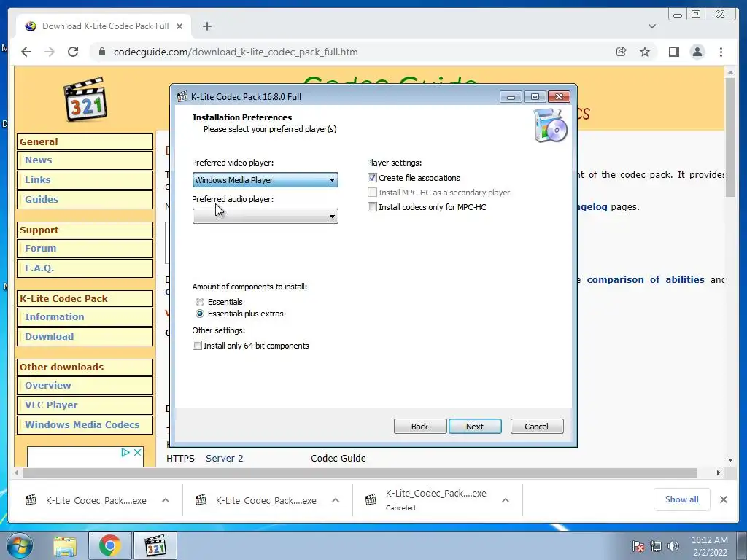This screenshot has width=747, height=560.
Task: Open the F.A.Q. sidebar item
Action: [x=85, y=268]
